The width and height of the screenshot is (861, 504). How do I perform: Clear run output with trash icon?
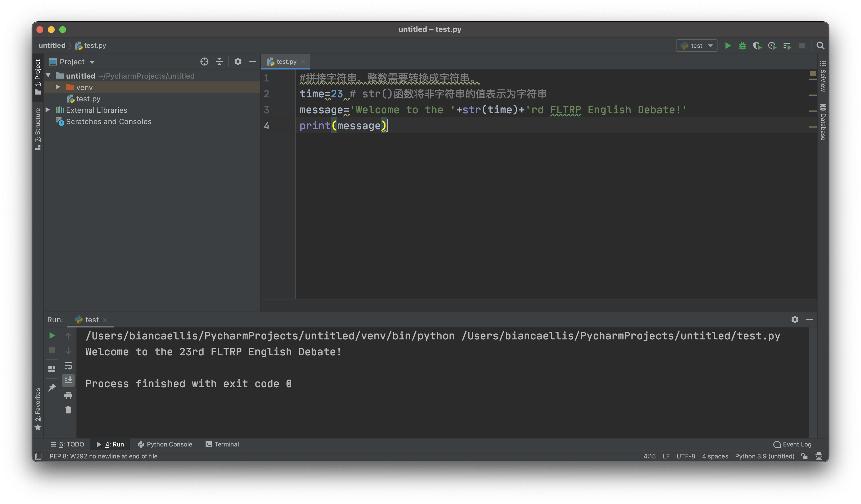[68, 410]
